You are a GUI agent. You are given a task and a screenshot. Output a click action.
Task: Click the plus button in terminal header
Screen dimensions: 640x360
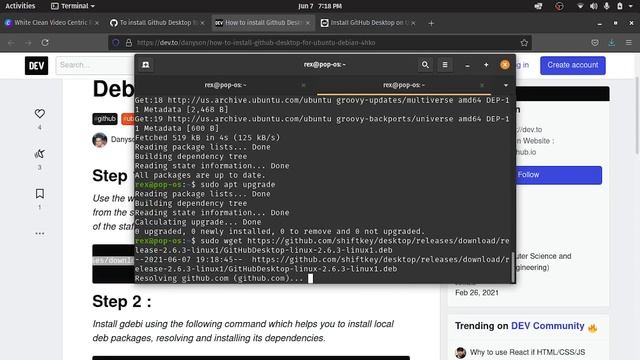[486, 65]
